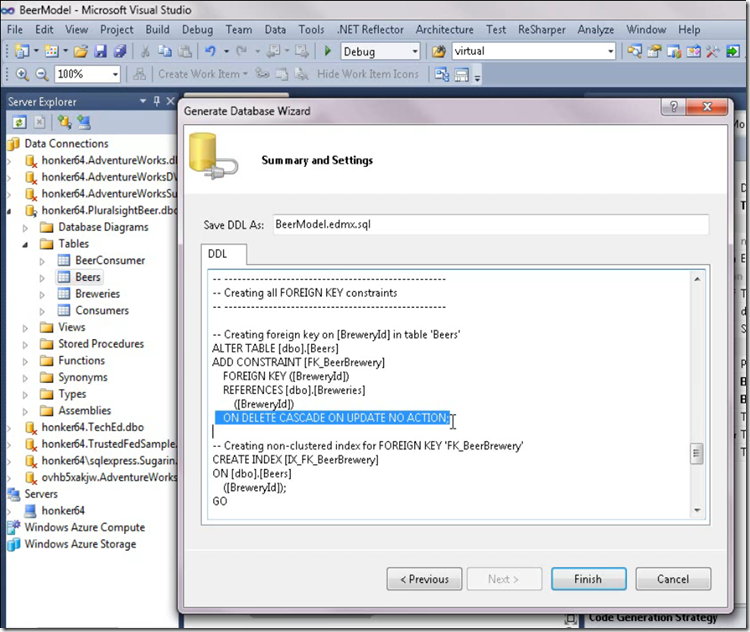Screen dimensions: 750x632
Task: Click the Help question mark button in wizard
Action: click(x=673, y=106)
